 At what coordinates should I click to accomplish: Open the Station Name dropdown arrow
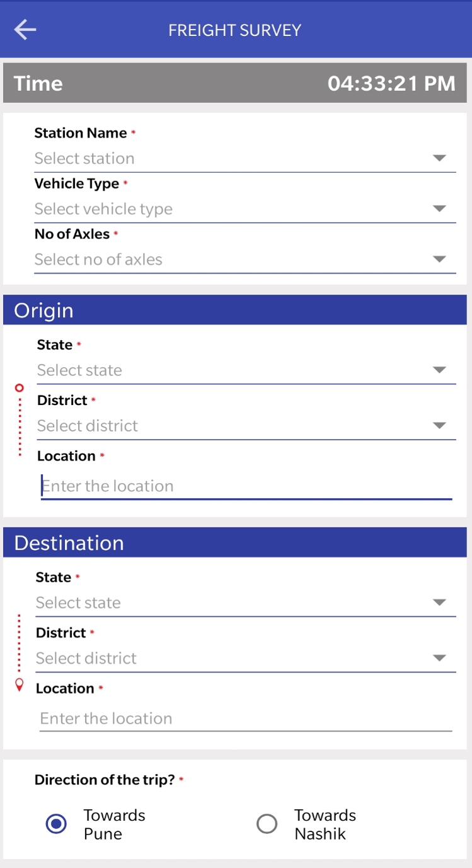[x=439, y=158]
